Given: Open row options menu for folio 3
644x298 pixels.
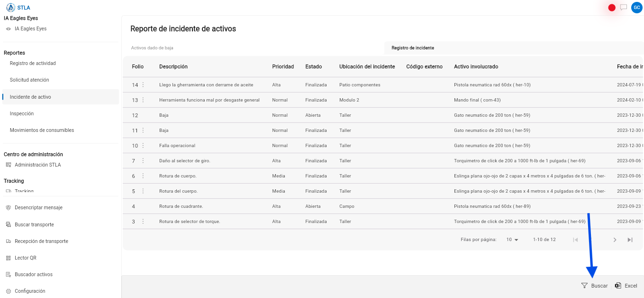Looking at the screenshot, I should [143, 222].
